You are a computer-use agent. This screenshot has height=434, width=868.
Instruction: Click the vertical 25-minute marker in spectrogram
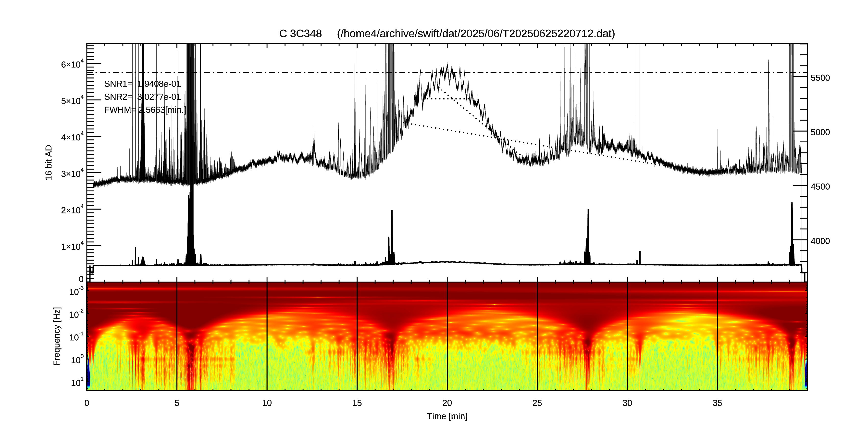pos(537,336)
